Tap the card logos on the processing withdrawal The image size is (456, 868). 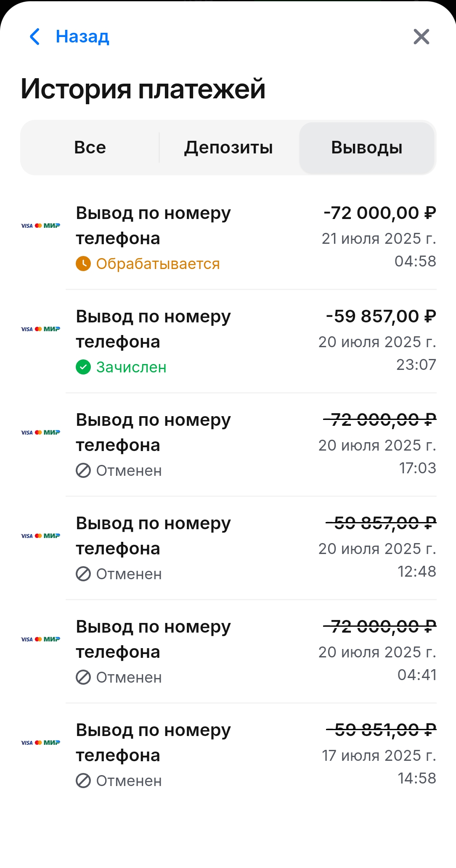[x=40, y=226]
